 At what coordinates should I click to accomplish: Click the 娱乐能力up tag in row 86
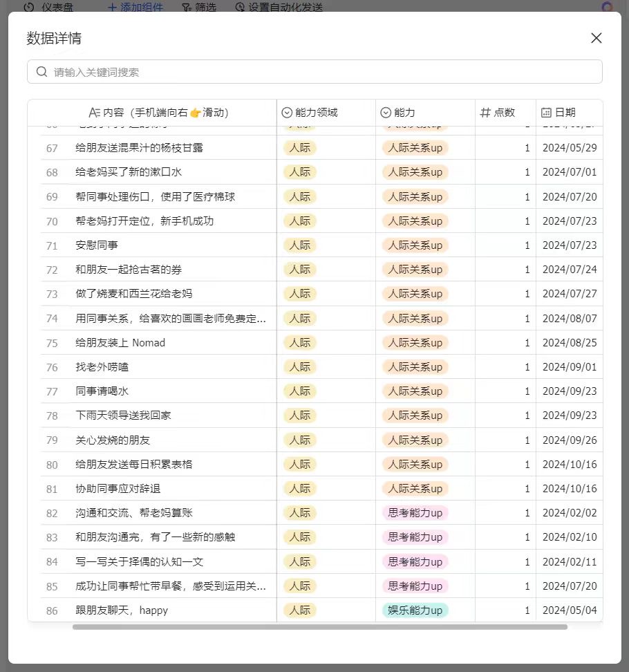pyautogui.click(x=415, y=610)
